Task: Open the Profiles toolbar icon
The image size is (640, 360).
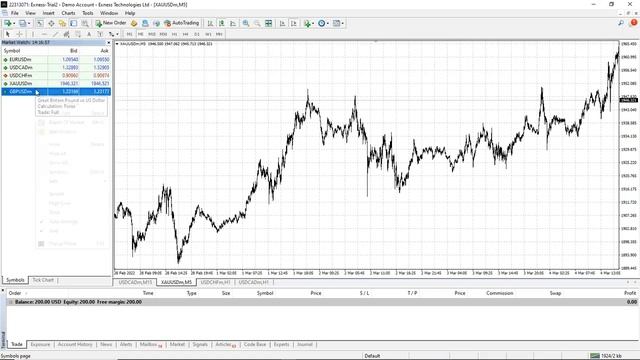Action: click(x=23, y=23)
